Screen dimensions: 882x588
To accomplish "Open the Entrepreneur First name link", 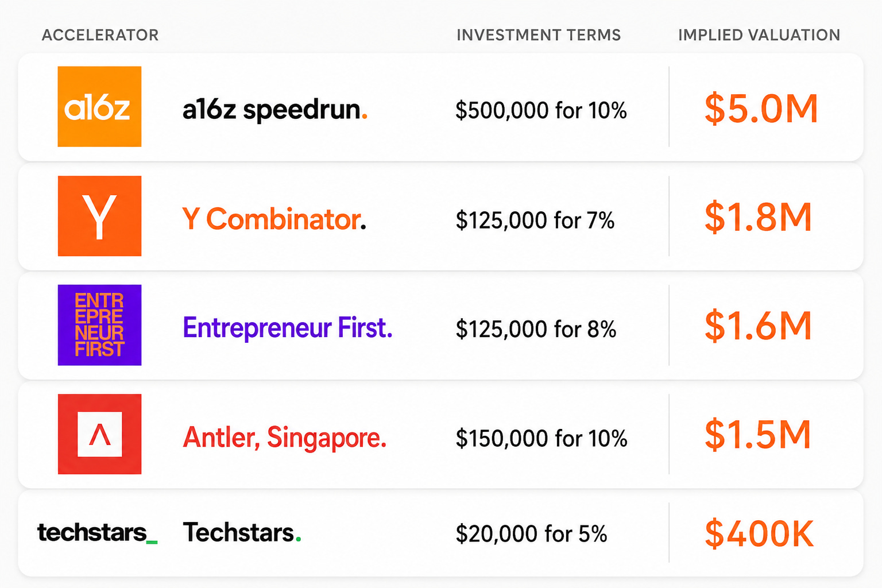I will (288, 328).
